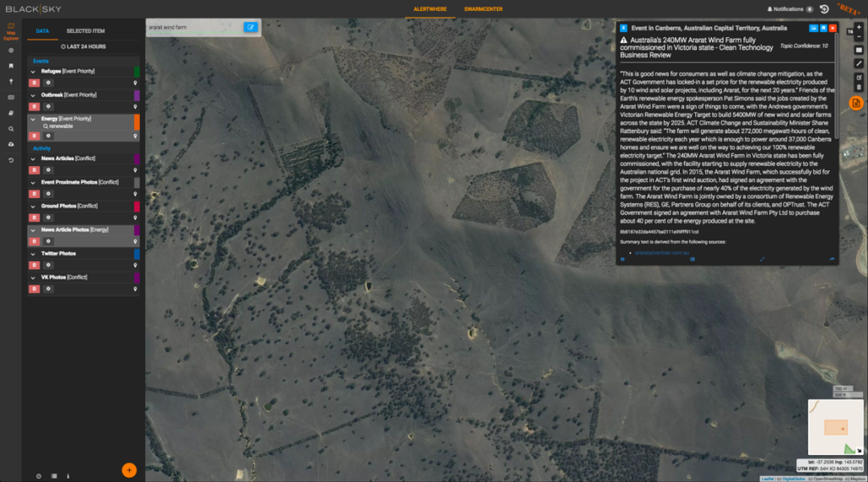Switch to the Selected Item tab
Image resolution: width=868 pixels, height=482 pixels.
click(x=86, y=30)
